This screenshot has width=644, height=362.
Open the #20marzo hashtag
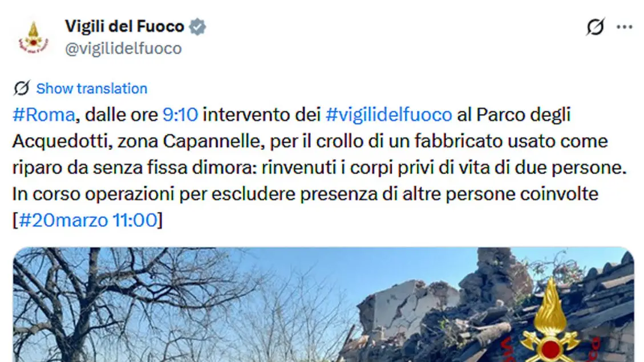(63, 220)
